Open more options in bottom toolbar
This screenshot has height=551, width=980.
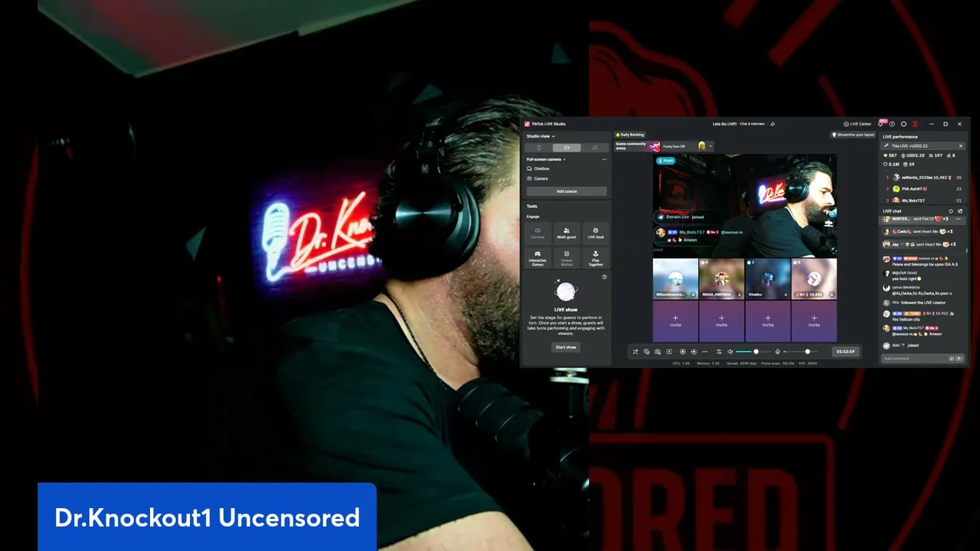[x=704, y=352]
